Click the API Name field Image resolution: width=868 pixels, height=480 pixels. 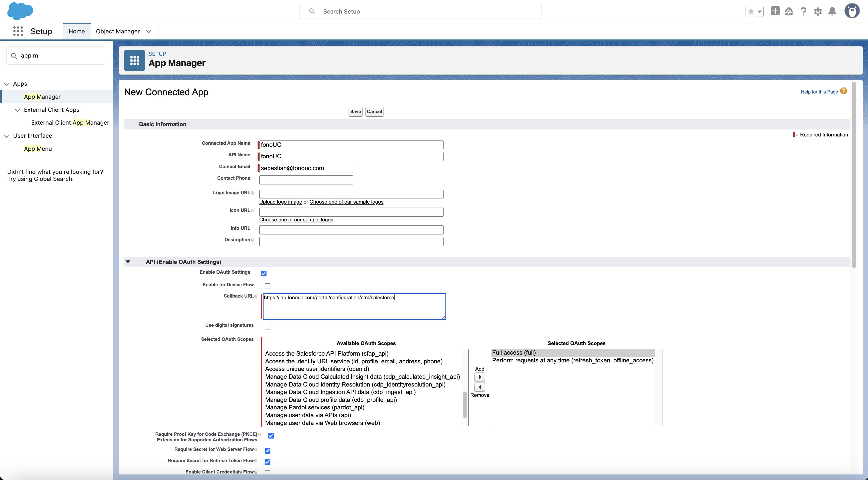(351, 156)
